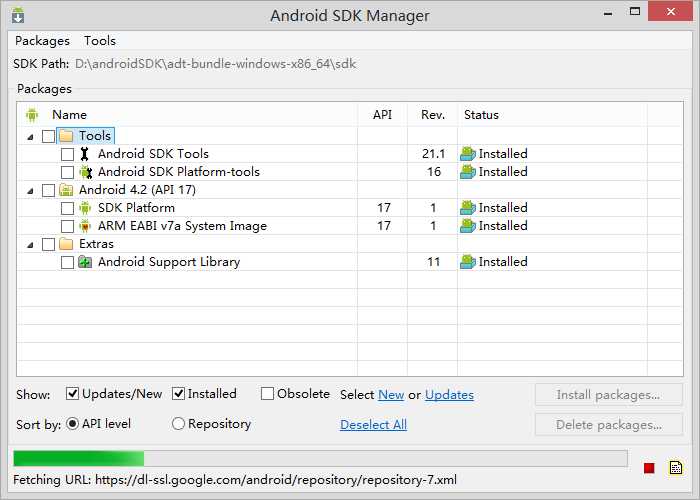The width and height of the screenshot is (700, 500).
Task: Click installed status icon for ARM EABI row
Action: point(468,226)
